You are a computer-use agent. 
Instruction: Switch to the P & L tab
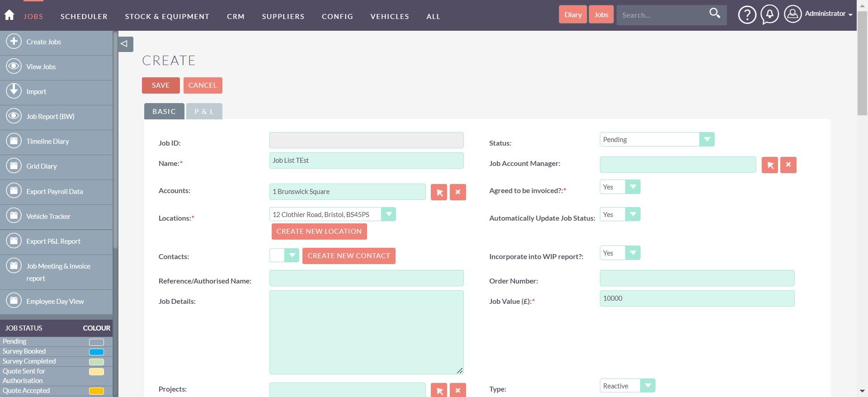[x=204, y=111]
